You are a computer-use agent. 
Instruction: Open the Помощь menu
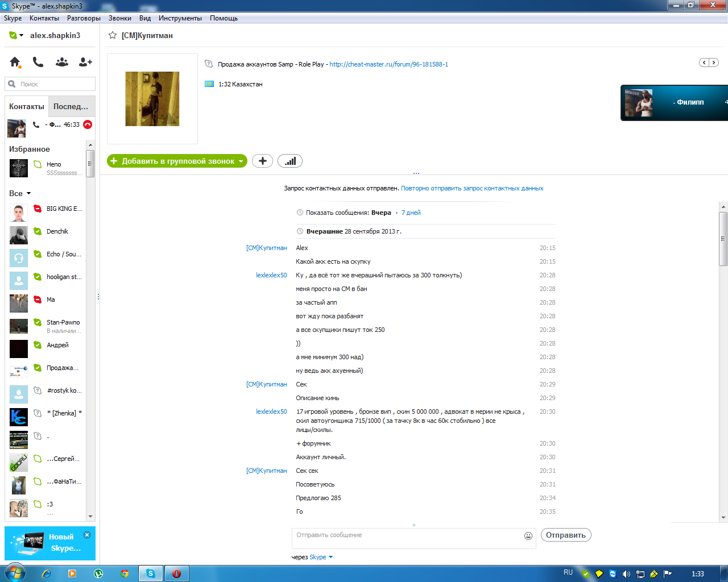tap(224, 18)
